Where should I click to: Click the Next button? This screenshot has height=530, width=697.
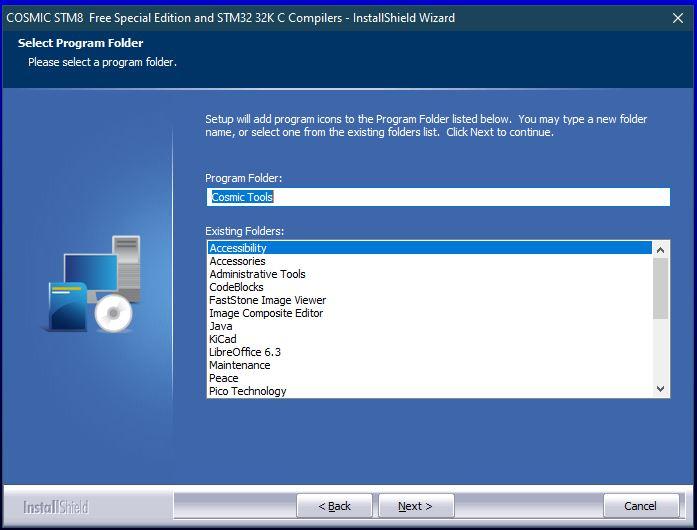coord(416,506)
